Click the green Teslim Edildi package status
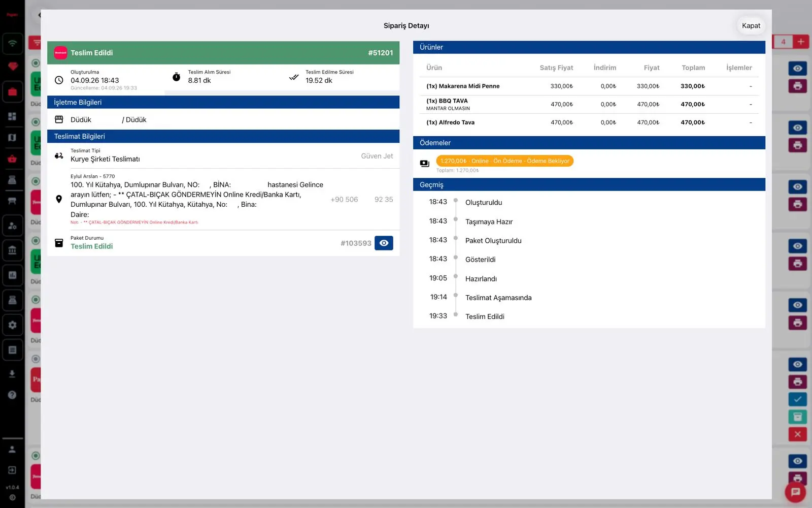 (x=91, y=246)
